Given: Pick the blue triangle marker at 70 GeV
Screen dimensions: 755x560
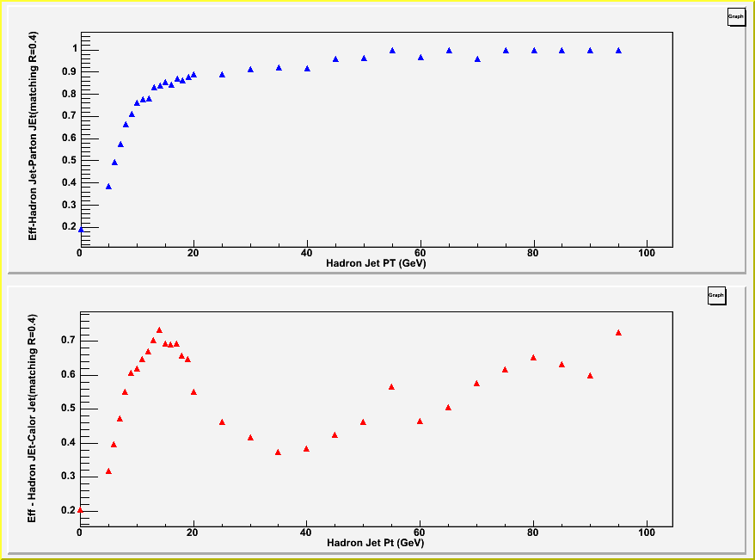Looking at the screenshot, I should click(477, 59).
